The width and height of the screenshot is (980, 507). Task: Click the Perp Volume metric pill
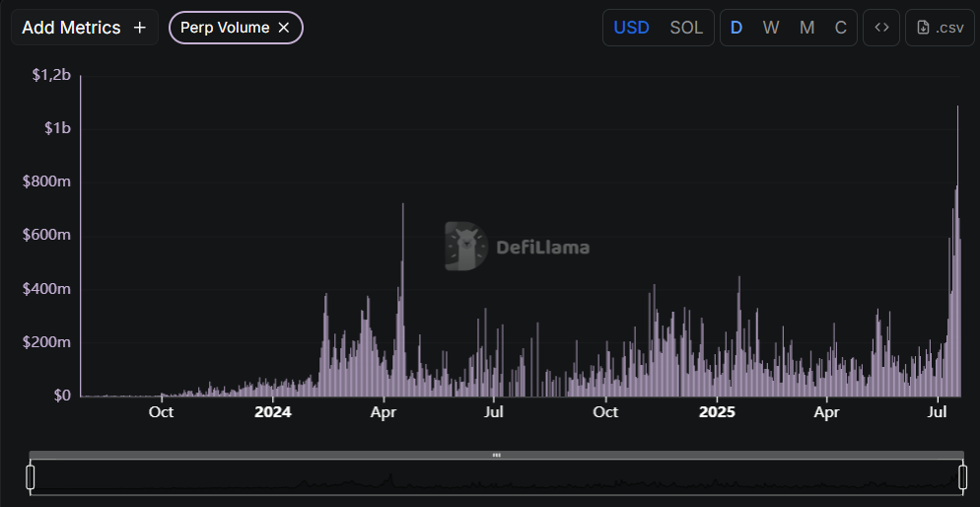point(236,28)
